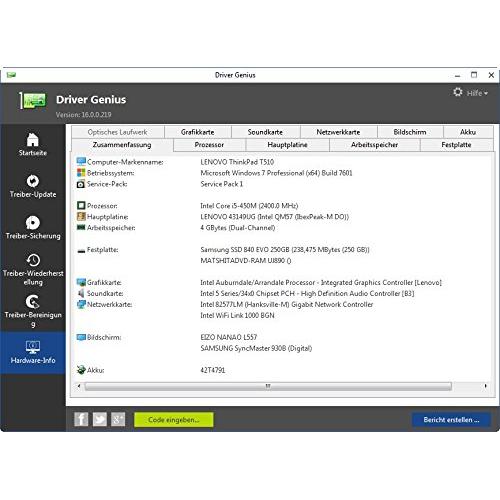Select the Netzwerkkarte tab
Image resolution: width=500 pixels, height=500 pixels.
point(338,132)
